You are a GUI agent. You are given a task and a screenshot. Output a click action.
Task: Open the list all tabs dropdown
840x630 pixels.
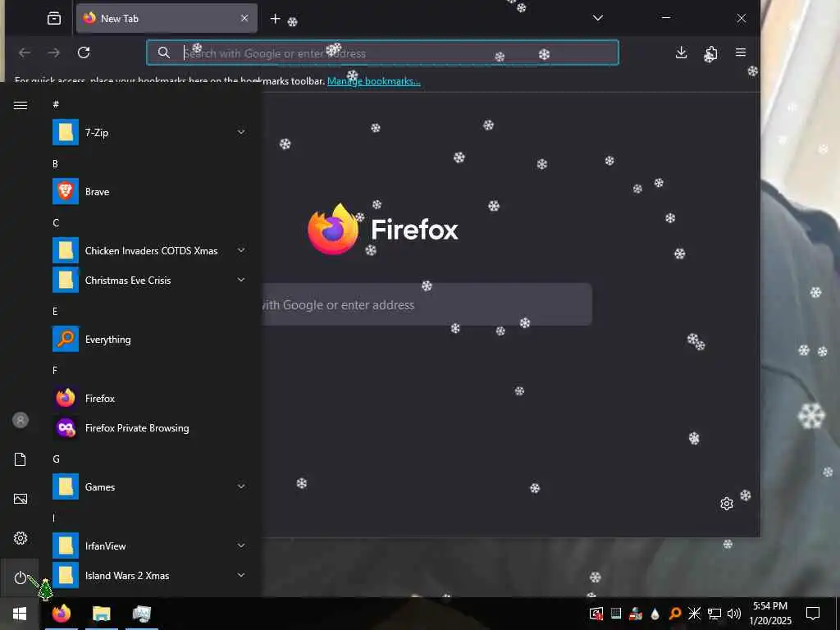[x=598, y=18]
